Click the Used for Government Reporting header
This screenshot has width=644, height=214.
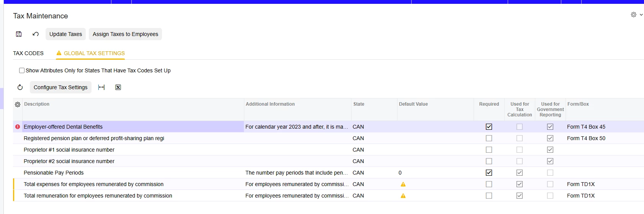coord(550,109)
